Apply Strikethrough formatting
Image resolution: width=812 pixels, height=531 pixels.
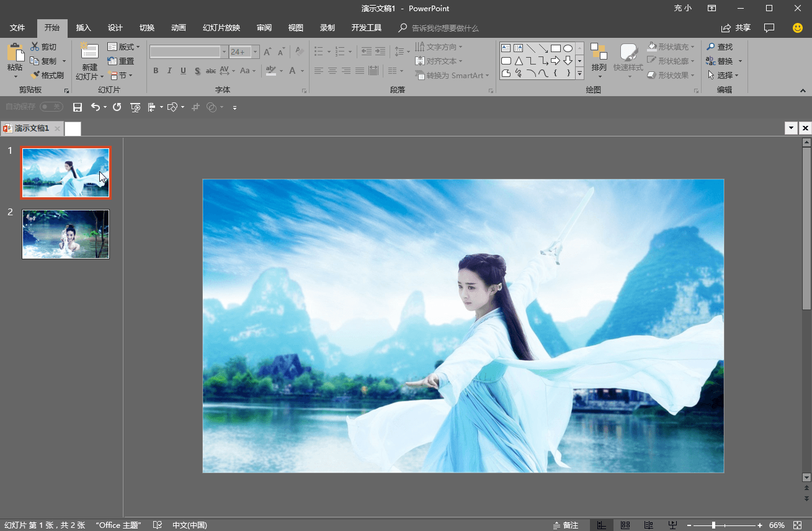[211, 71]
